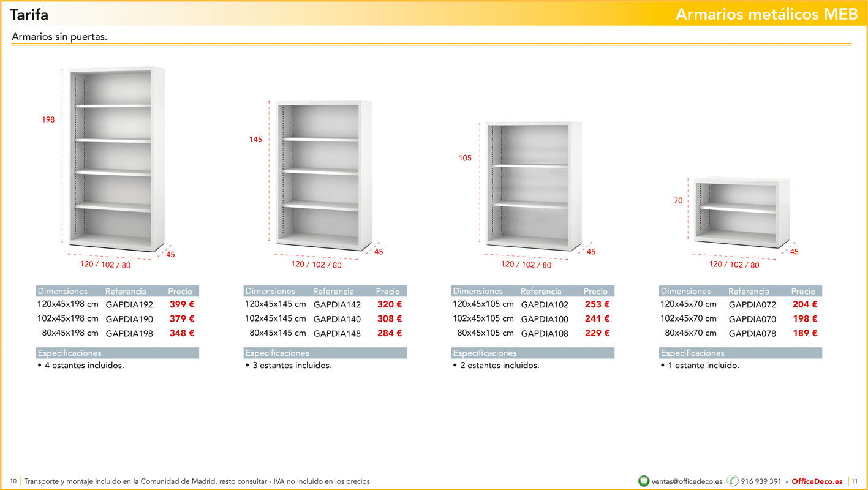Click the 102x45x70 cm dimension row
This screenshot has height=490, width=868.
[688, 318]
